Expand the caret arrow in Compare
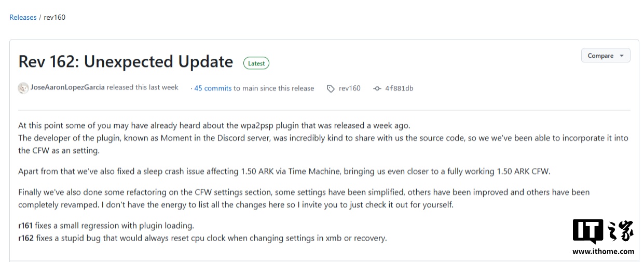The height and width of the screenshot is (262, 644). [x=622, y=56]
